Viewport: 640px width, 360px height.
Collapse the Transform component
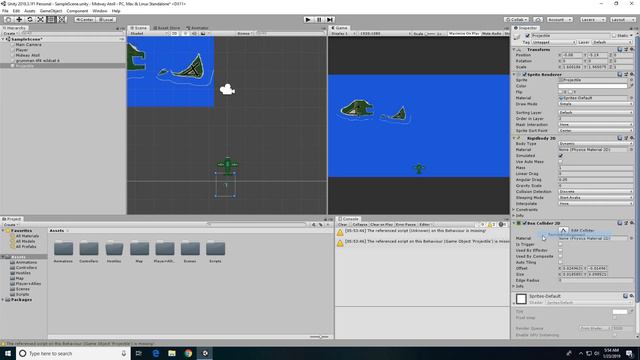point(514,49)
